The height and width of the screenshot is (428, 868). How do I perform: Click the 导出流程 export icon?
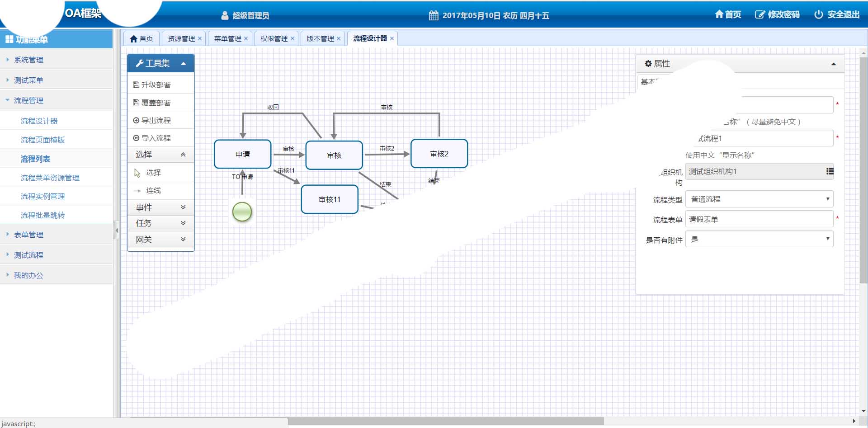click(x=136, y=120)
